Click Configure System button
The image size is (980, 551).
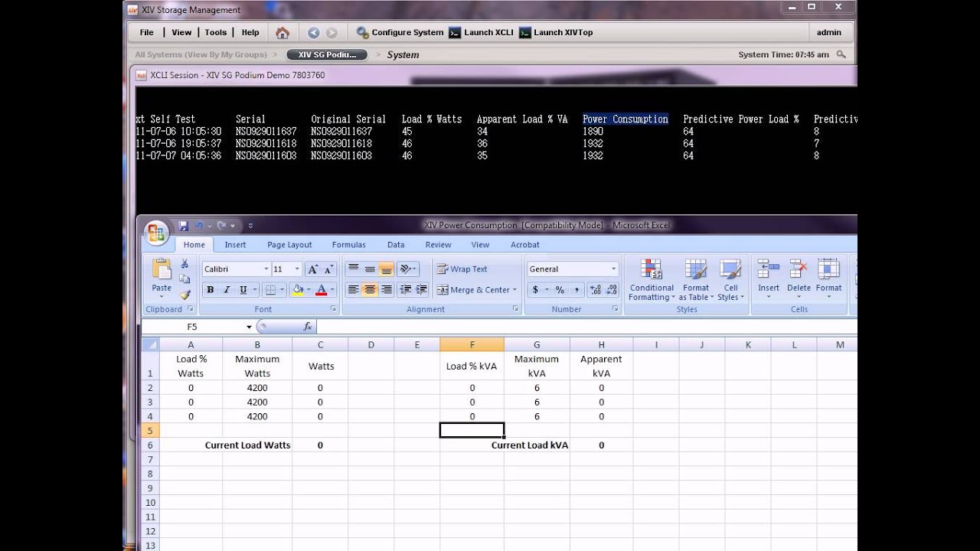pos(400,33)
